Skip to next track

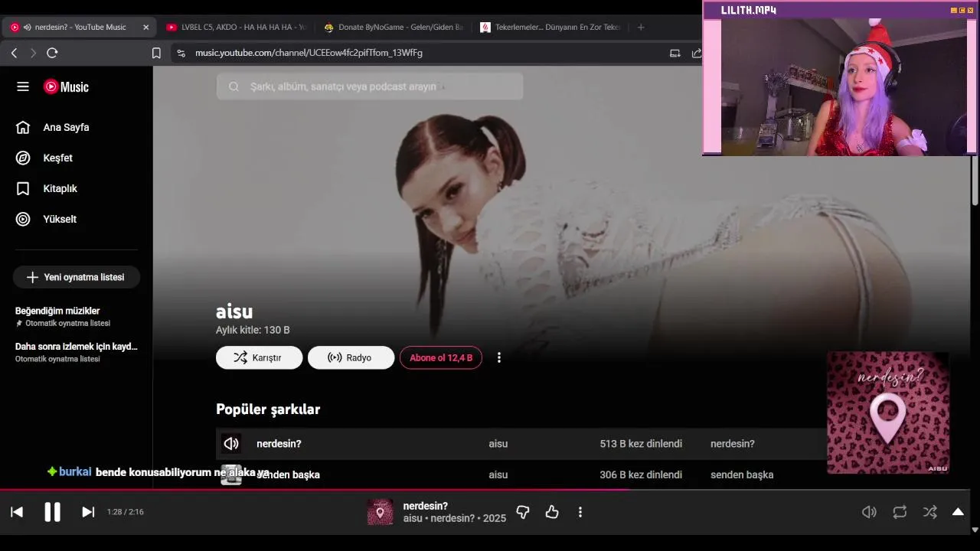(88, 512)
